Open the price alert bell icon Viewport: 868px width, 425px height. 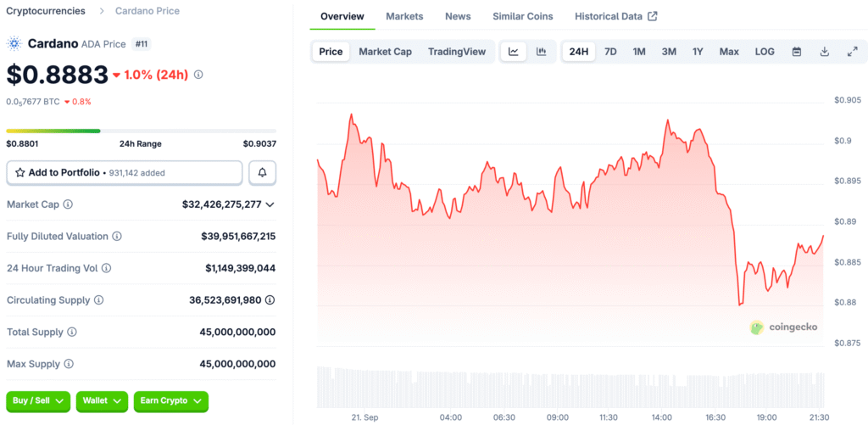(263, 173)
